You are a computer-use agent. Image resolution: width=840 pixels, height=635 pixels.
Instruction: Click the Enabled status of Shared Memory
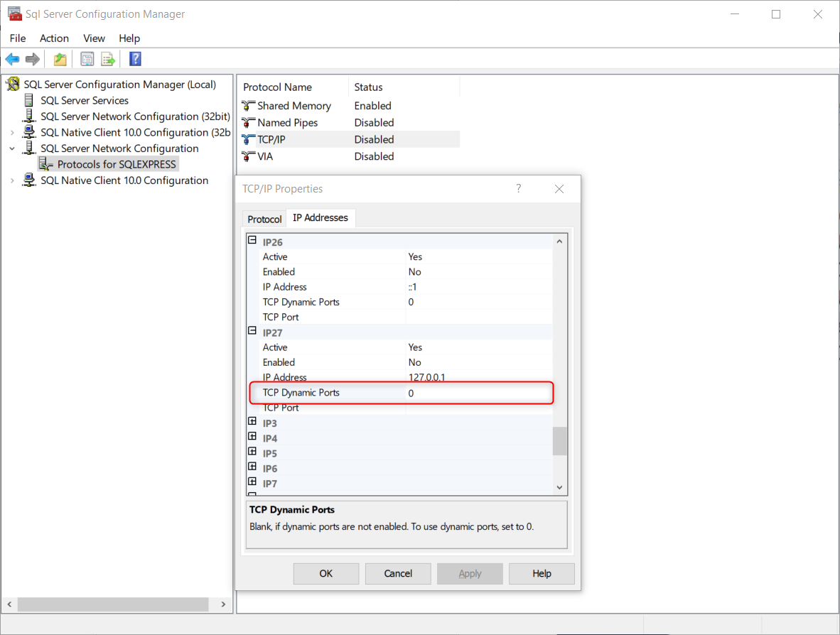[373, 105]
